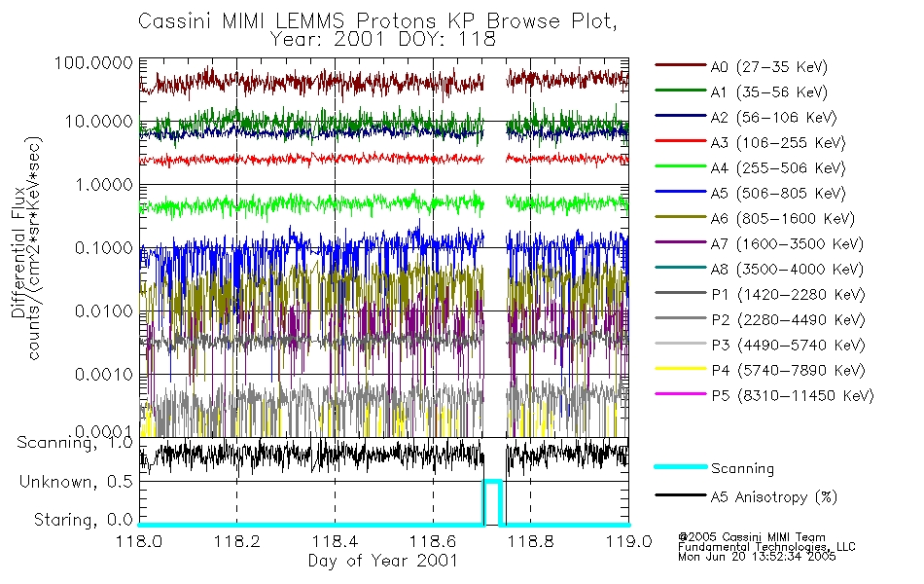
Task: Click the P2 (2280-4490 KeV) legend label
Action: [x=788, y=320]
